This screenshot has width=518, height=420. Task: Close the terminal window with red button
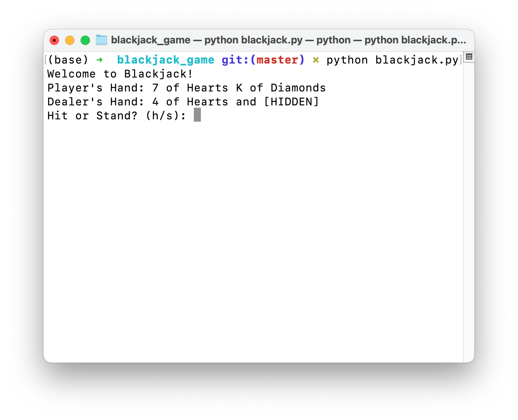pos(54,40)
